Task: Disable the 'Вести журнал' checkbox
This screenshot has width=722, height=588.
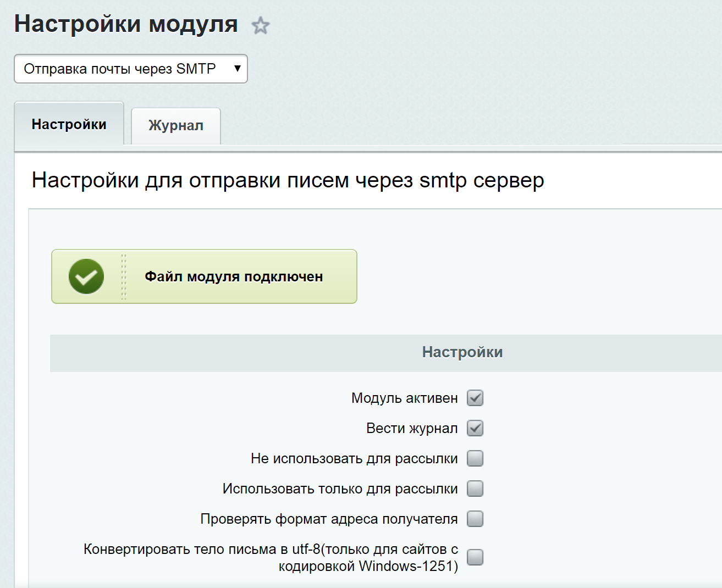Action: coord(475,428)
